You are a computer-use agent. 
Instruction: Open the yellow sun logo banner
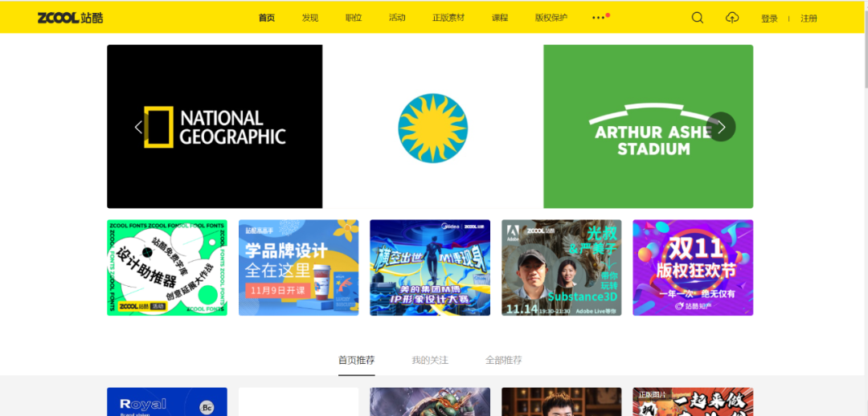click(433, 127)
